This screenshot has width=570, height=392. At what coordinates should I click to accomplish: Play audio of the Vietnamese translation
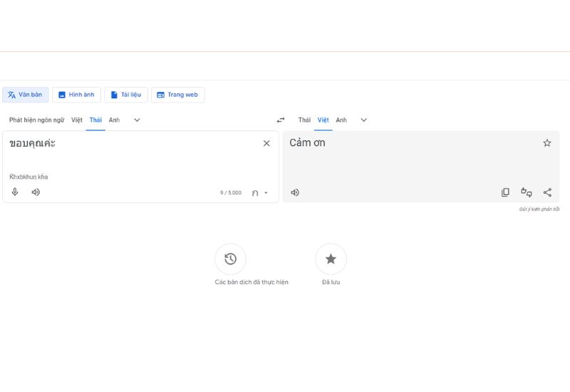[x=295, y=192]
